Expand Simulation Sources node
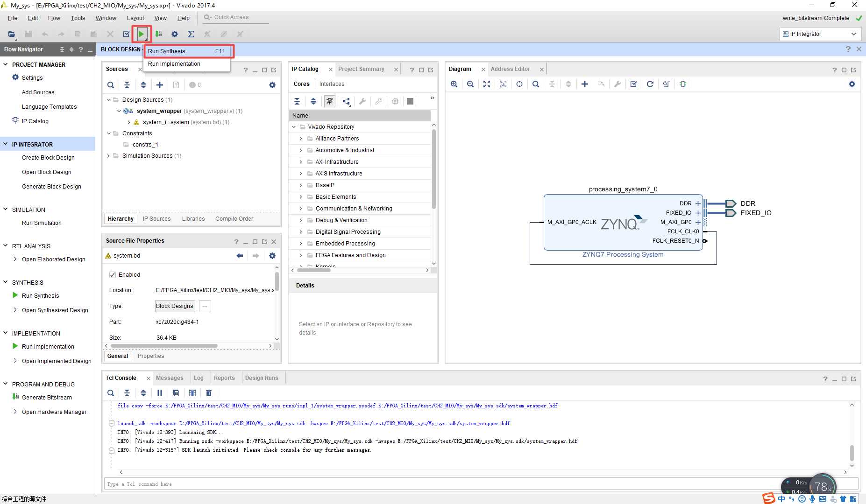866x504 pixels. click(109, 156)
